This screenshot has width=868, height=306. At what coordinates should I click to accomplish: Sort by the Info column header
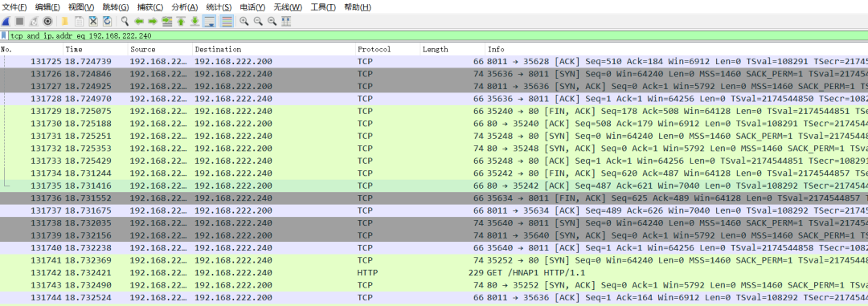coord(677,49)
